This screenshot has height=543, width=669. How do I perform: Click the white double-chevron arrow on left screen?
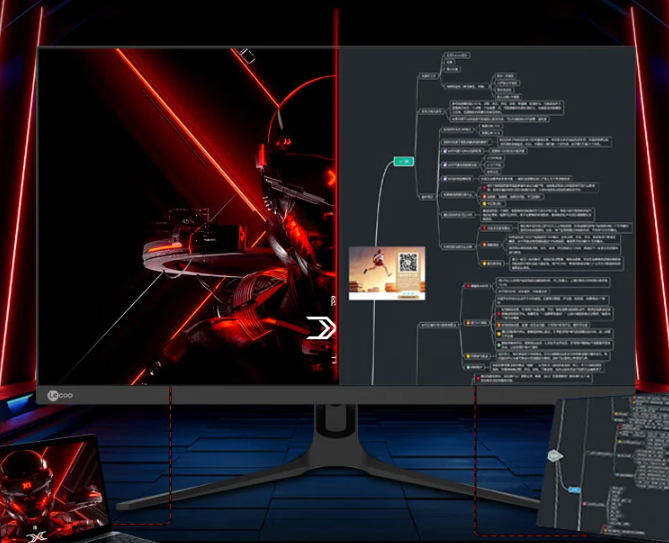click(321, 328)
